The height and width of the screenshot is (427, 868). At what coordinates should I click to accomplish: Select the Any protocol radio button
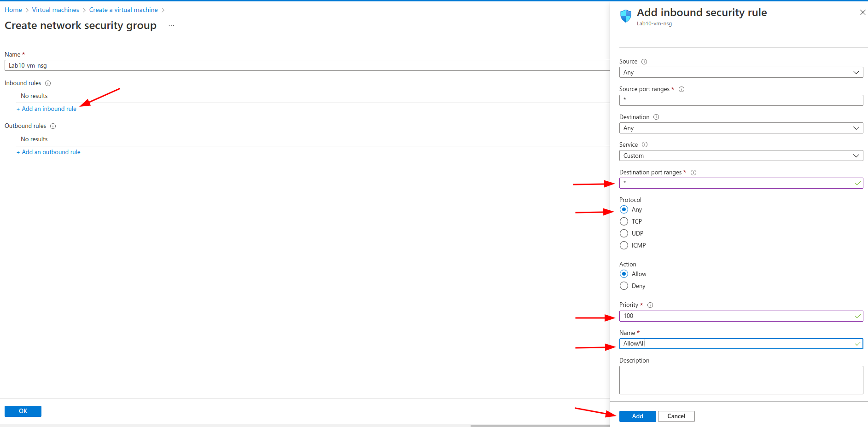pyautogui.click(x=624, y=209)
